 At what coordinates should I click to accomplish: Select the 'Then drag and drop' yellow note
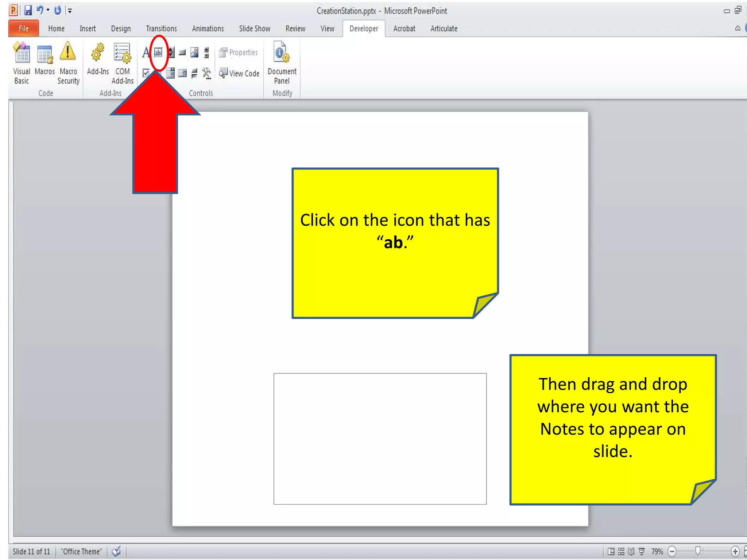613,429
